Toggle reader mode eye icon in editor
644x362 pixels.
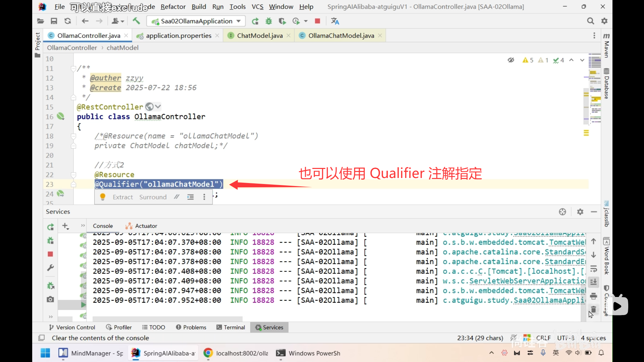(x=511, y=60)
